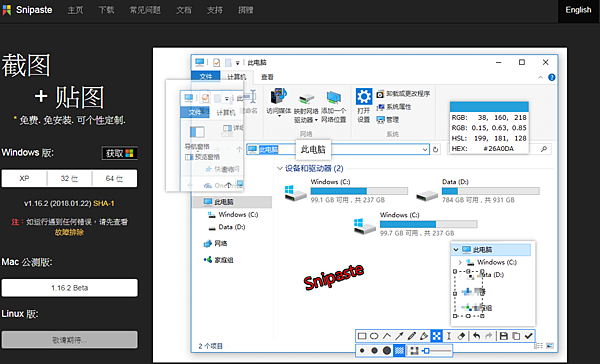The height and width of the screenshot is (364, 600).
Task: Click the undo arrow in annotation toolbar
Action: pyautogui.click(x=476, y=336)
